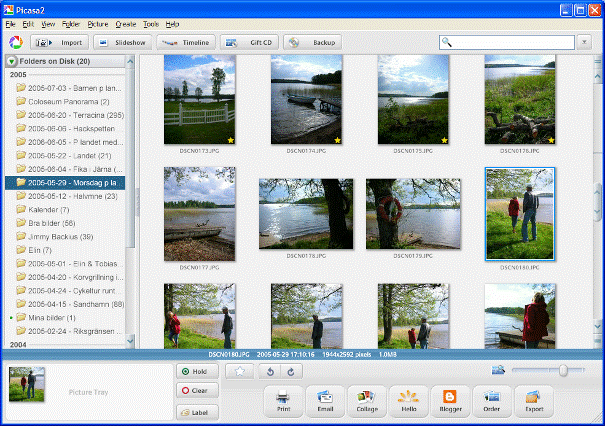Click the Slideshow button
The image size is (605, 426).
(121, 42)
